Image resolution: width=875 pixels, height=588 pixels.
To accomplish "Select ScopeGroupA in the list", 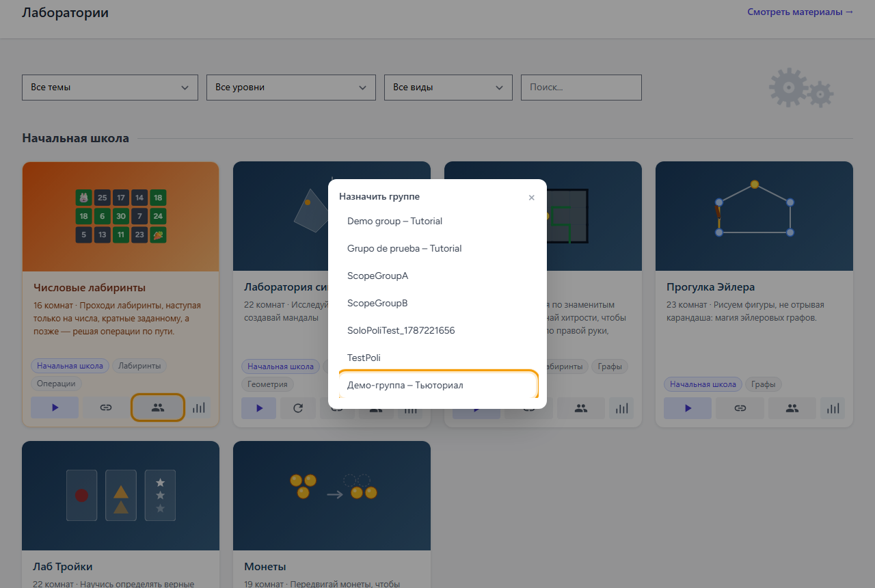I will pyautogui.click(x=437, y=276).
